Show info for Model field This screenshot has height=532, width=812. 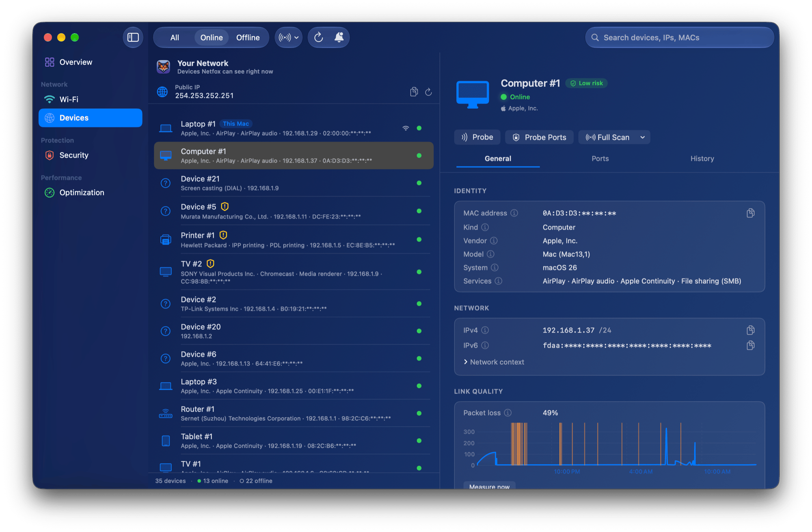click(490, 254)
